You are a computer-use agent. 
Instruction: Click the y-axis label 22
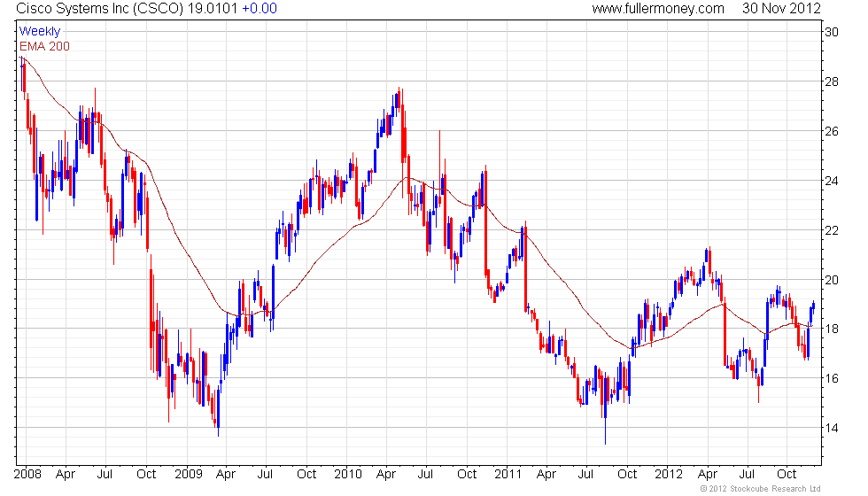pos(832,230)
